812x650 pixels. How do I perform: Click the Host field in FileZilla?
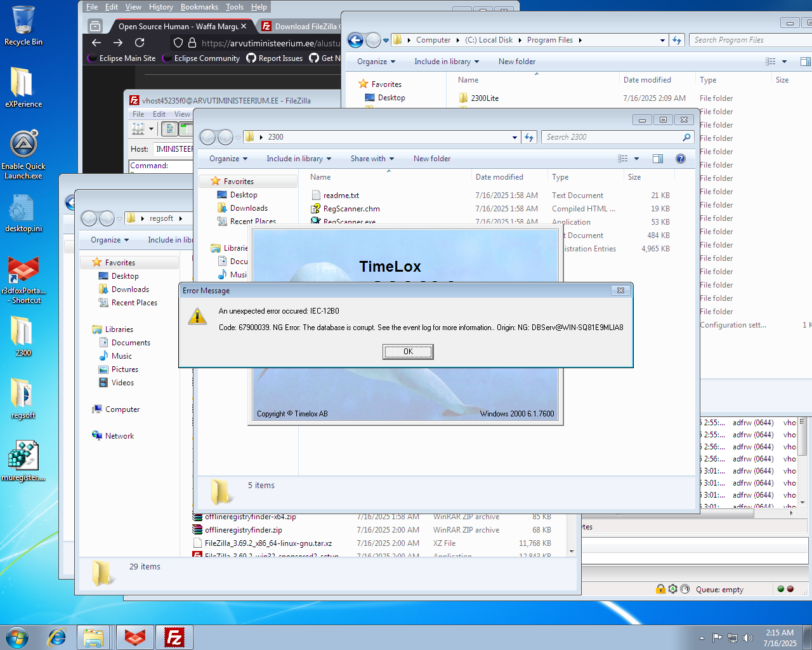(x=173, y=149)
